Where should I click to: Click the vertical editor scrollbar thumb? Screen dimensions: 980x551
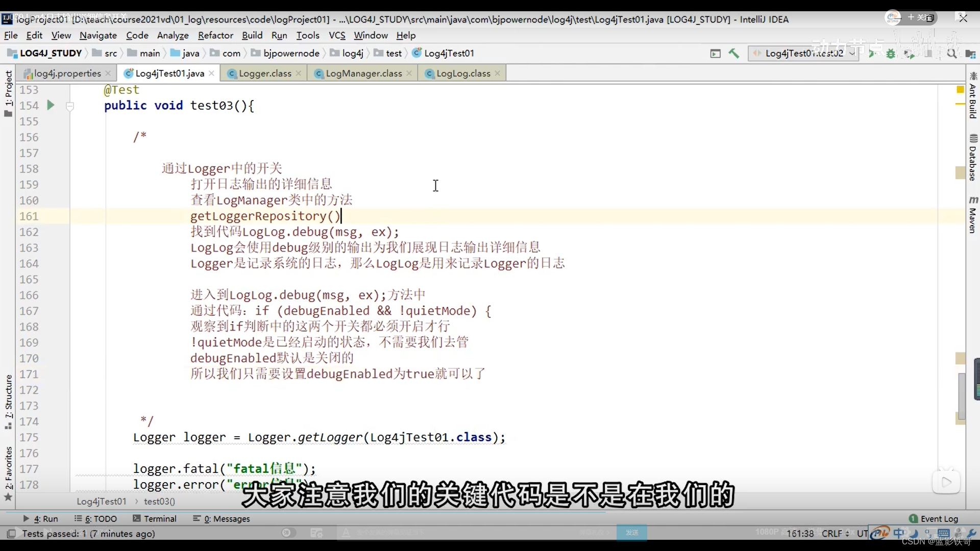point(961,396)
